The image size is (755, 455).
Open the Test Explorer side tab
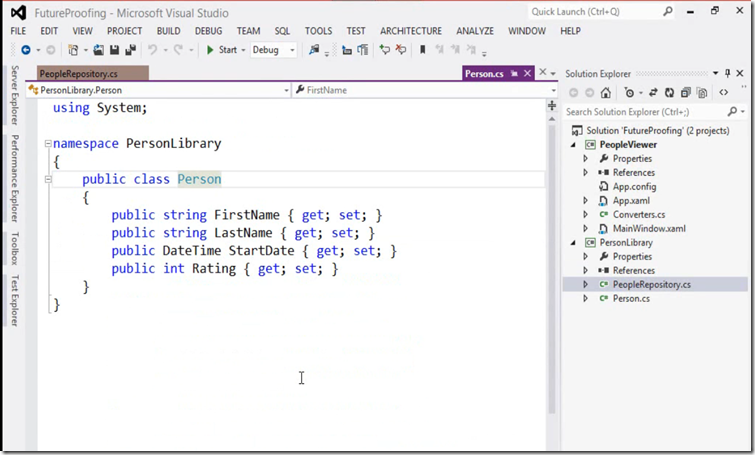click(x=15, y=300)
